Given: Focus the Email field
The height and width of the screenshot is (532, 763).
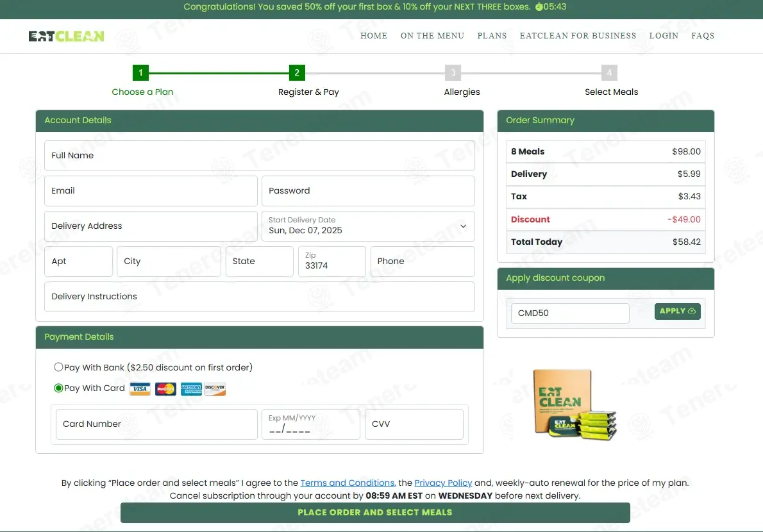Looking at the screenshot, I should pos(151,190).
